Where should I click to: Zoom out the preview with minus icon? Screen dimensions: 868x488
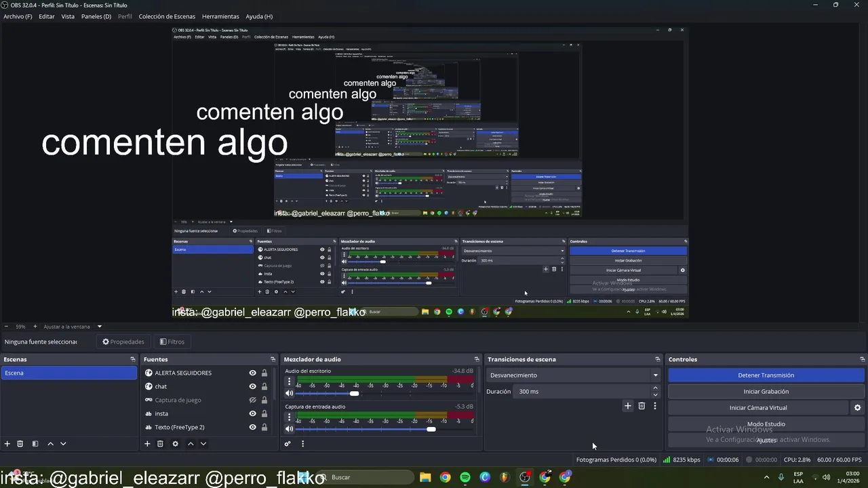[6, 327]
